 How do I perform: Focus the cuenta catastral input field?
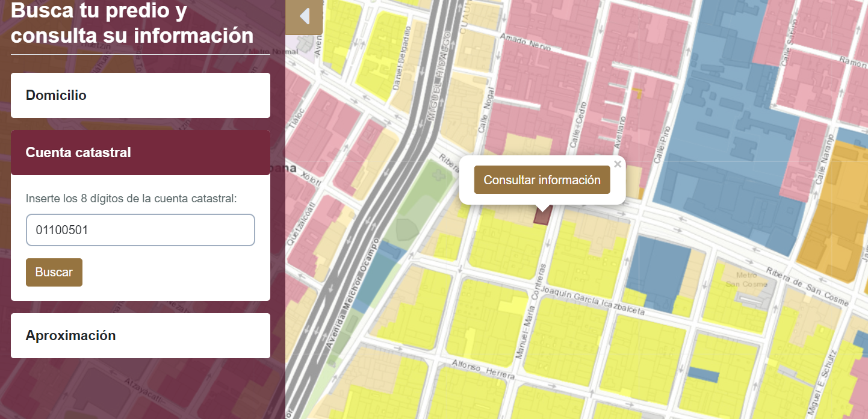[140, 230]
